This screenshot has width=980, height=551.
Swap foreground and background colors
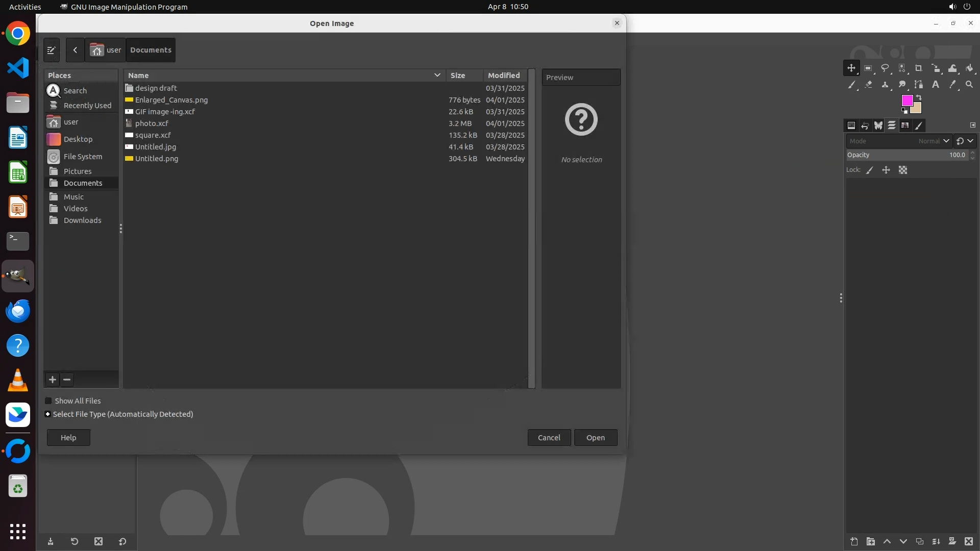(919, 97)
